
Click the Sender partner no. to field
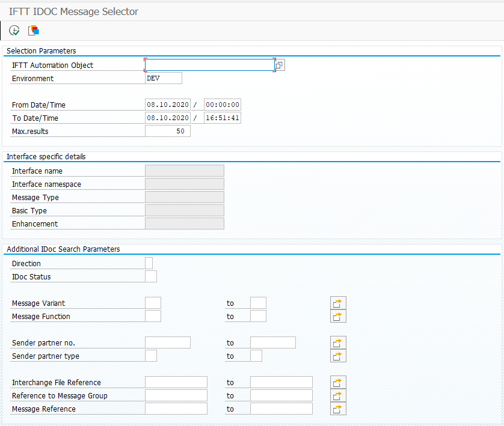coord(272,342)
